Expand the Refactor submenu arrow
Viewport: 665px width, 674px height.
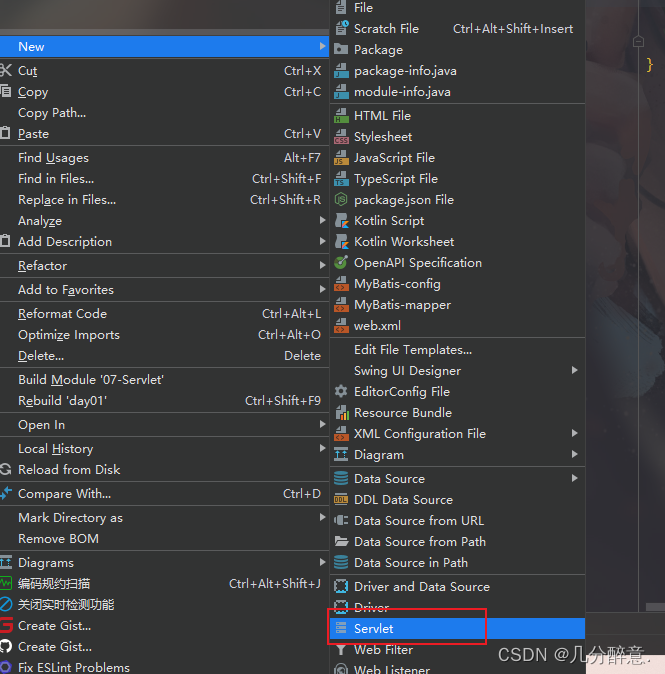(x=322, y=265)
